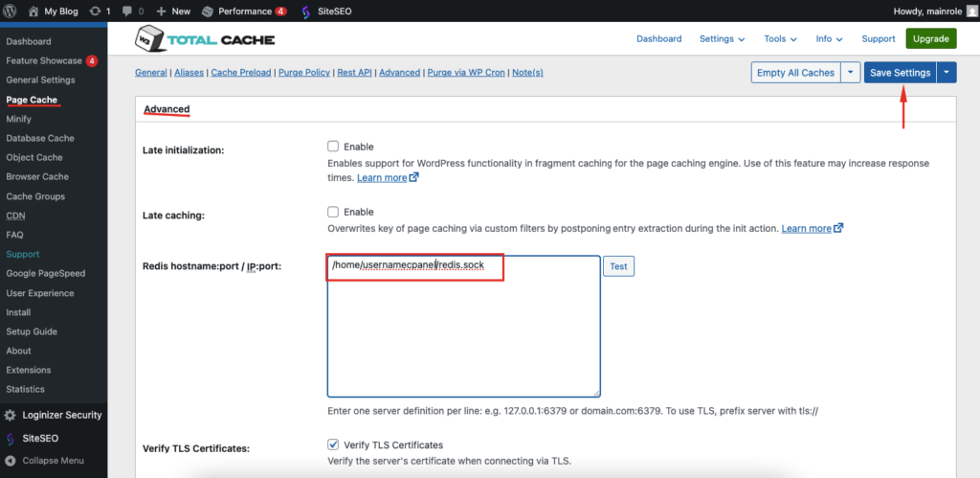Open Minify in sidebar
Image resolution: width=980 pixels, height=478 pixels.
pos(19,119)
